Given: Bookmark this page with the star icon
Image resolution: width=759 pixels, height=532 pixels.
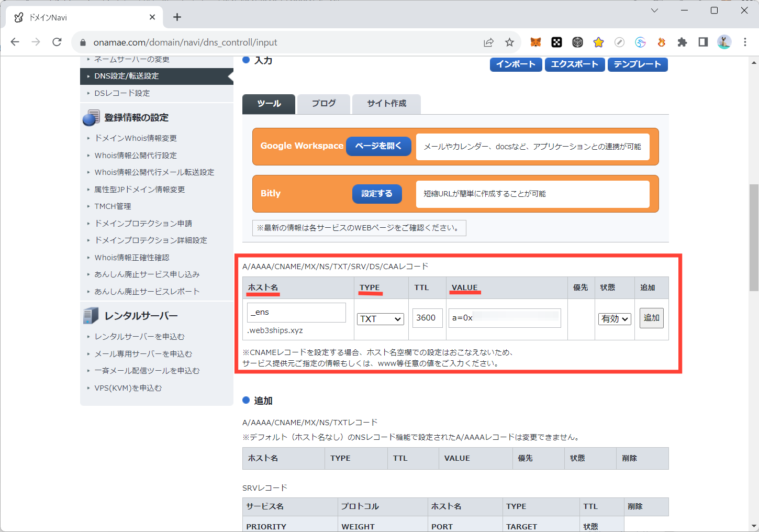Looking at the screenshot, I should pyautogui.click(x=509, y=42).
